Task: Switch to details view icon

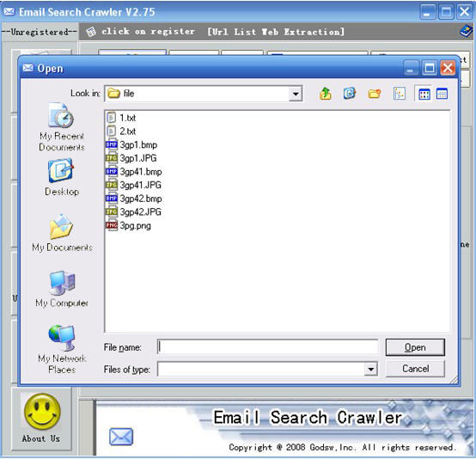Action: point(442,94)
